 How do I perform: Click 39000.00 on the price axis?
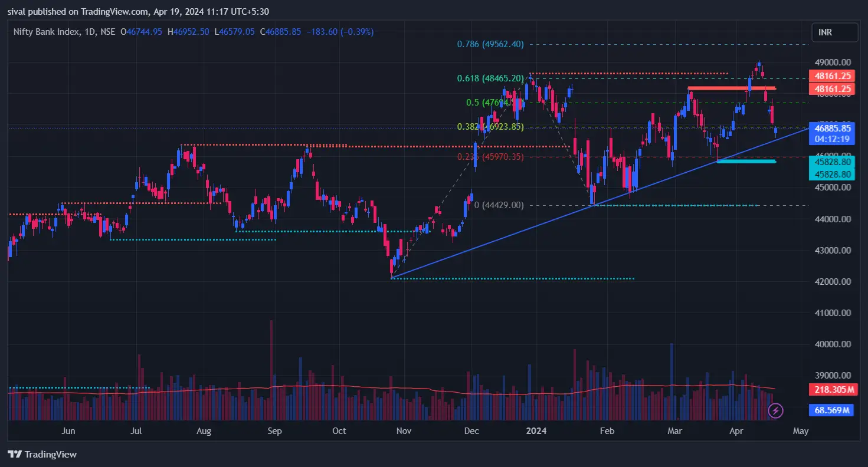pyautogui.click(x=831, y=375)
